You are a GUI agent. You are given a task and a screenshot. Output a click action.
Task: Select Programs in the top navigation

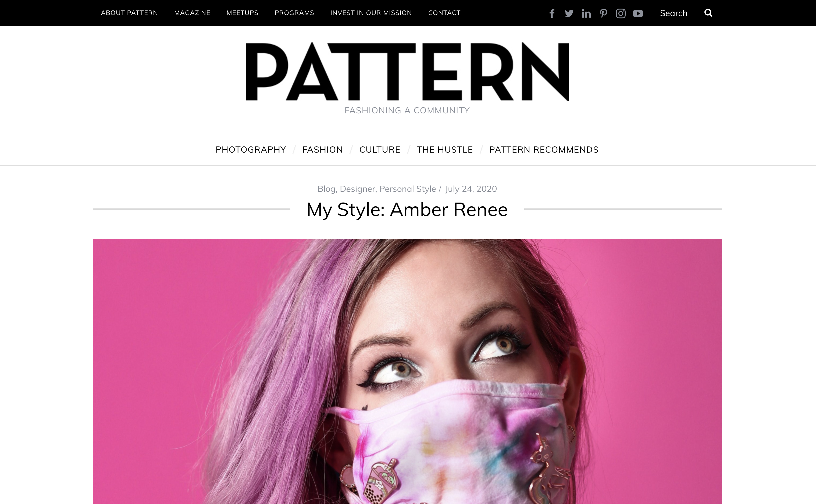coord(294,13)
